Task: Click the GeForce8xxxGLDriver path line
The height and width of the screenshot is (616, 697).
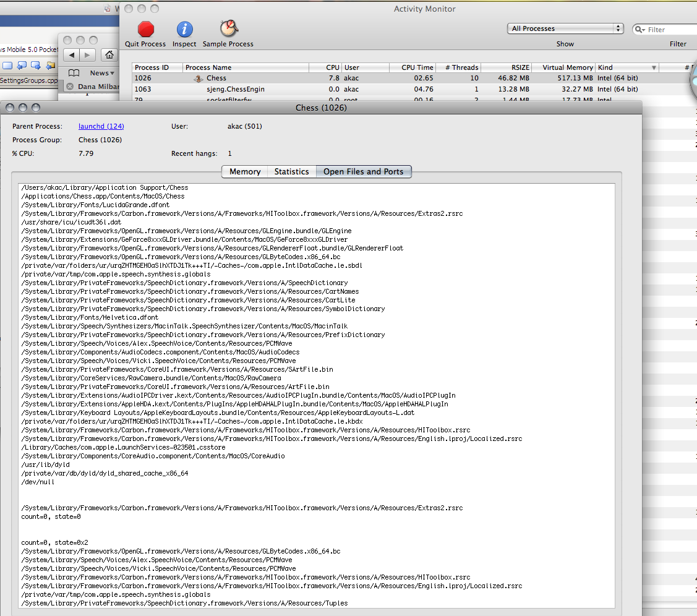Action: click(184, 239)
